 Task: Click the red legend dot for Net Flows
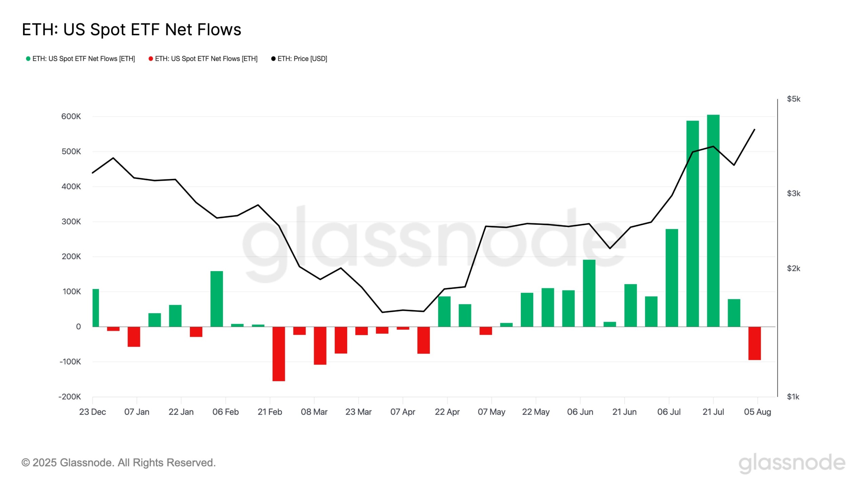point(151,59)
